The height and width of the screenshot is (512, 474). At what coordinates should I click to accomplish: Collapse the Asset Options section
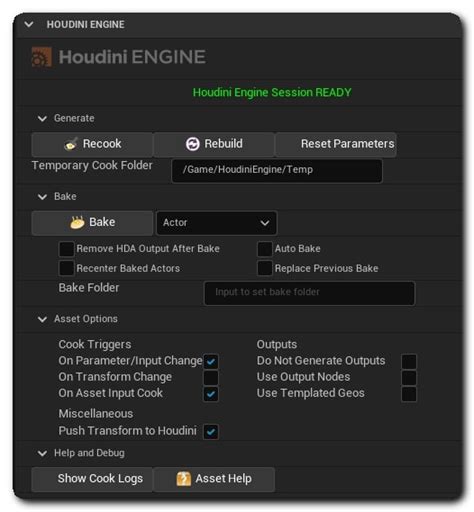[x=42, y=319]
